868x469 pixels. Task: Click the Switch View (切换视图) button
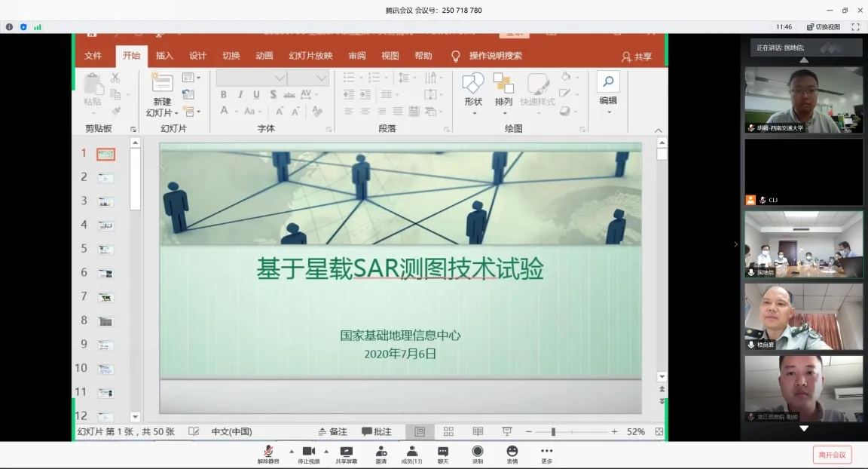(823, 26)
